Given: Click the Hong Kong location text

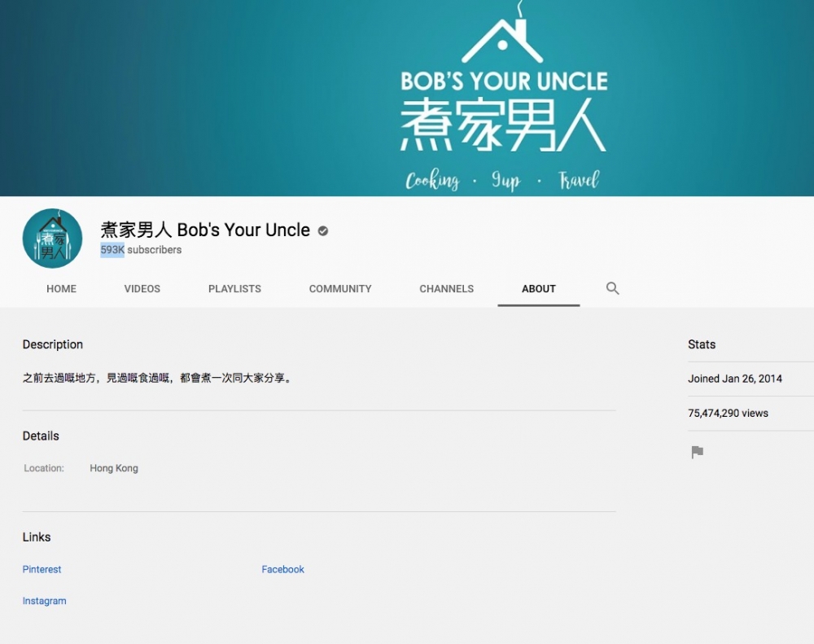Looking at the screenshot, I should (x=114, y=468).
